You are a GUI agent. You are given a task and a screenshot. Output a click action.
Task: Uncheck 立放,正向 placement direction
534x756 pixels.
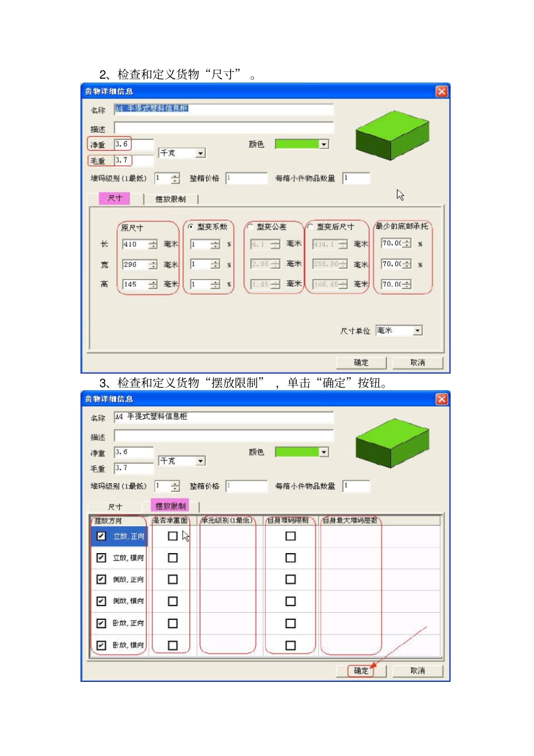coord(101,536)
